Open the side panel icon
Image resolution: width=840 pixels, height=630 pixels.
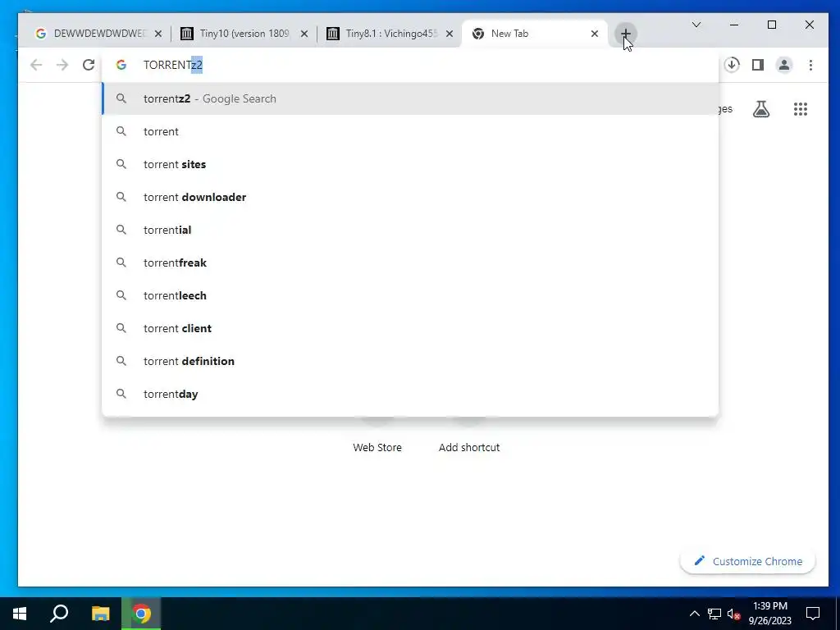(x=757, y=65)
